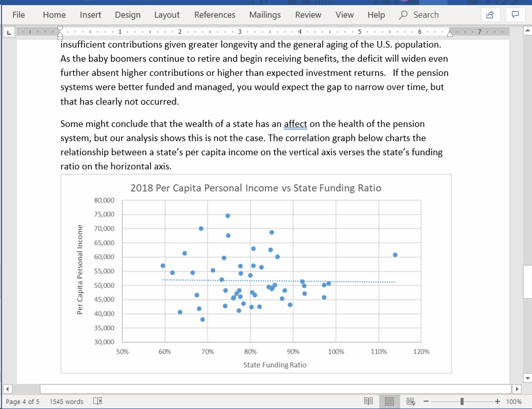Click Page 4 of 5 indicator

22,401
